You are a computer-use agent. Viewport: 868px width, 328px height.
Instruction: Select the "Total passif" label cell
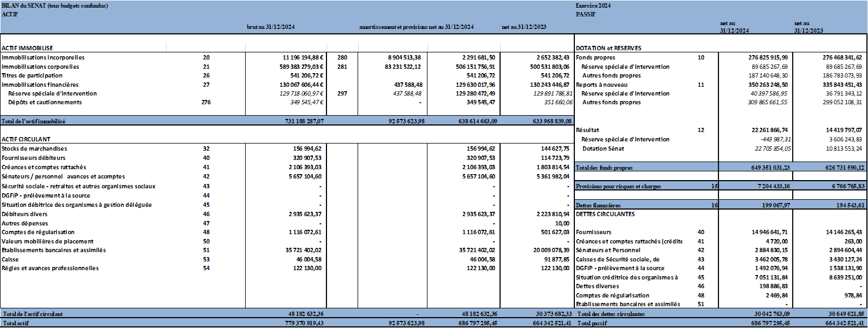[592, 323]
